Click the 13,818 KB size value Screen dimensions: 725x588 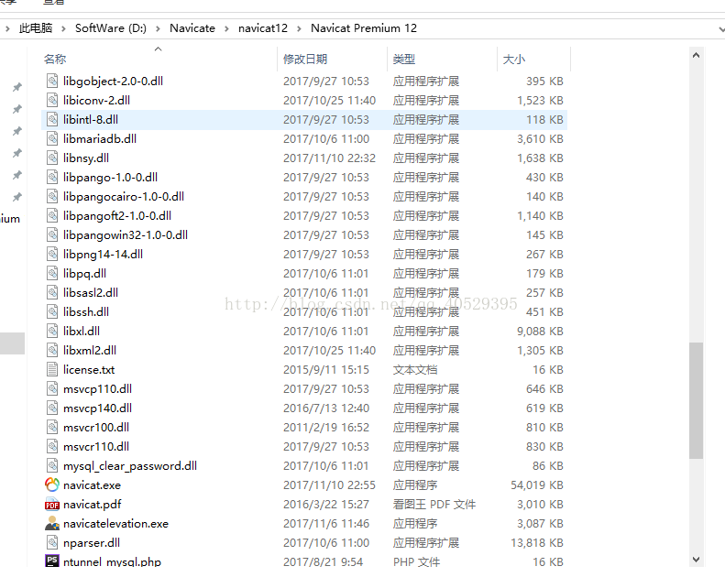(537, 543)
